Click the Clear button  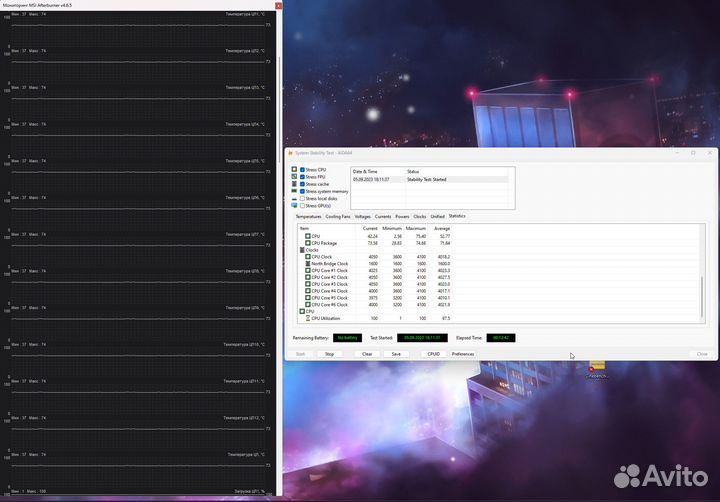[x=367, y=354]
